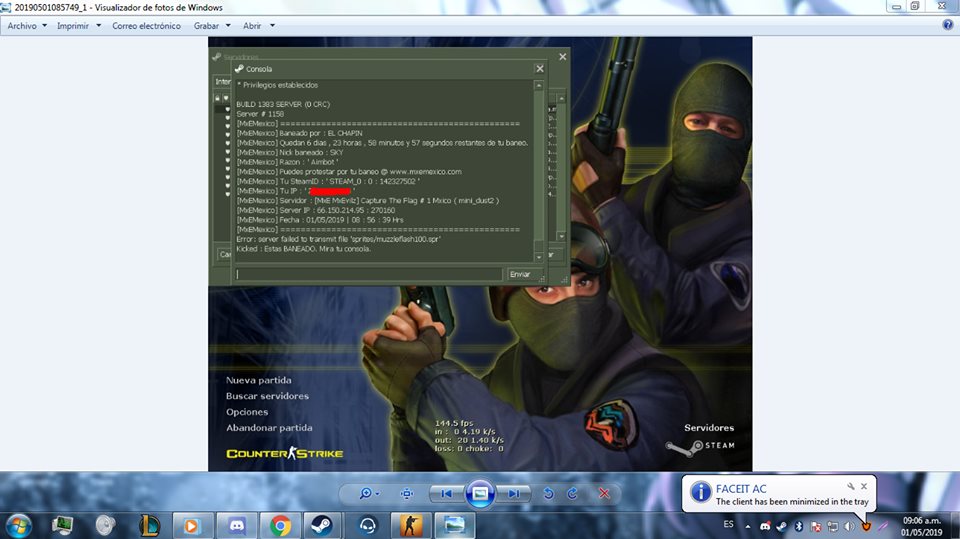Image resolution: width=960 pixels, height=539 pixels.
Task: Open Google Chrome from the taskbar
Action: 280,526
